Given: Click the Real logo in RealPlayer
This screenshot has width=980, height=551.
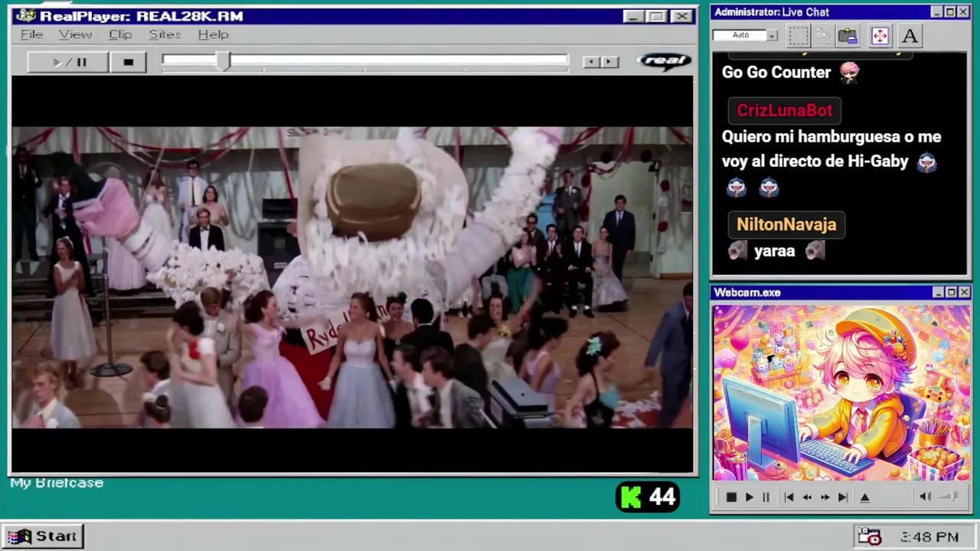Looking at the screenshot, I should click(x=663, y=61).
